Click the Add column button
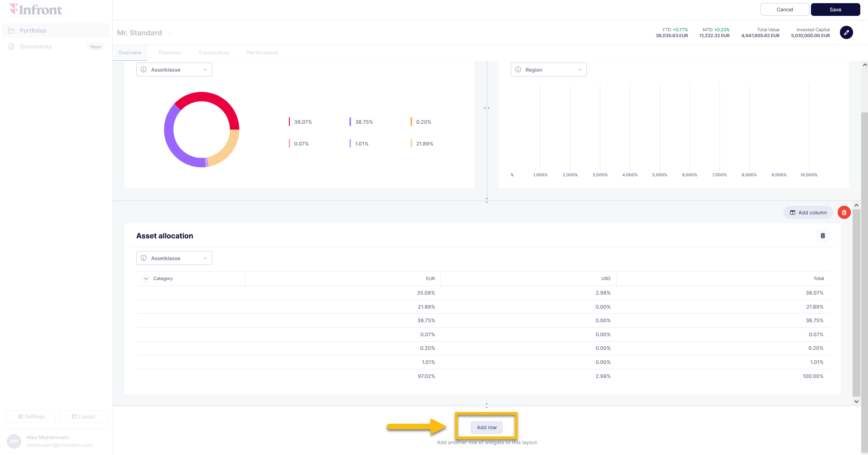868x455 pixels. tap(808, 213)
